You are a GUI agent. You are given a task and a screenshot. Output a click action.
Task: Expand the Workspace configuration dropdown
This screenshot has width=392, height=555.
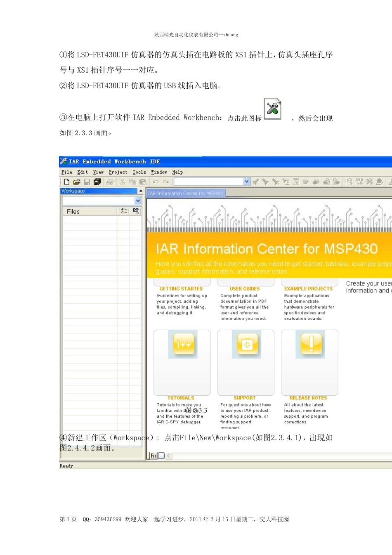pos(138,201)
